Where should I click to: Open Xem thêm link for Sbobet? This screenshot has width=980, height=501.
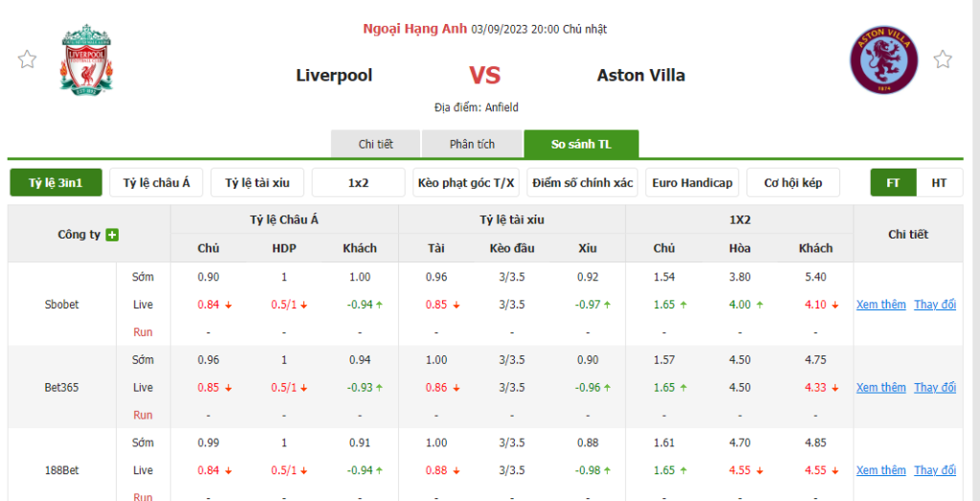[880, 305]
